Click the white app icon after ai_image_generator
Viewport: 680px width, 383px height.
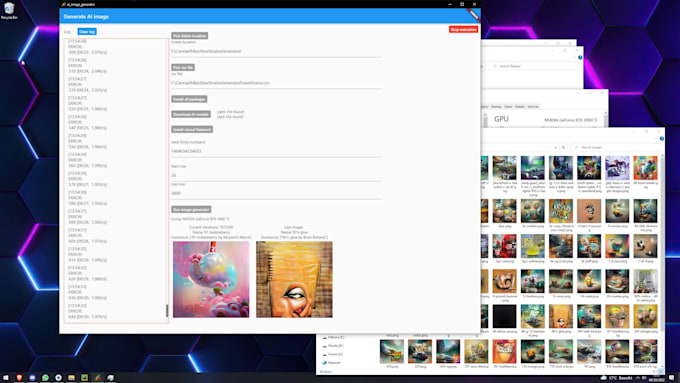click(x=111, y=378)
